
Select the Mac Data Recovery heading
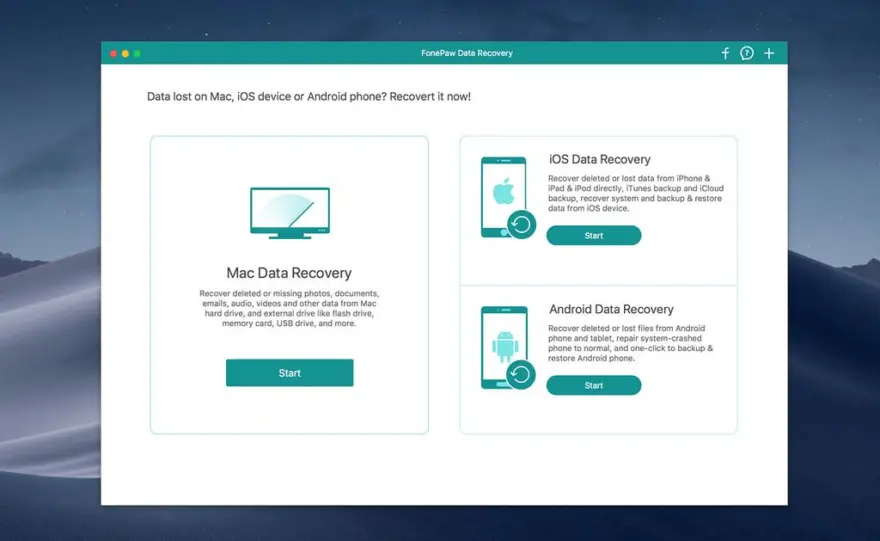(x=289, y=273)
